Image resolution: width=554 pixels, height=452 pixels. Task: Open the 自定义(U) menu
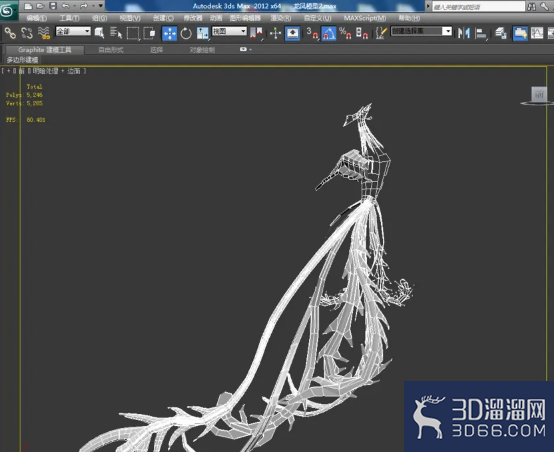tap(317, 18)
